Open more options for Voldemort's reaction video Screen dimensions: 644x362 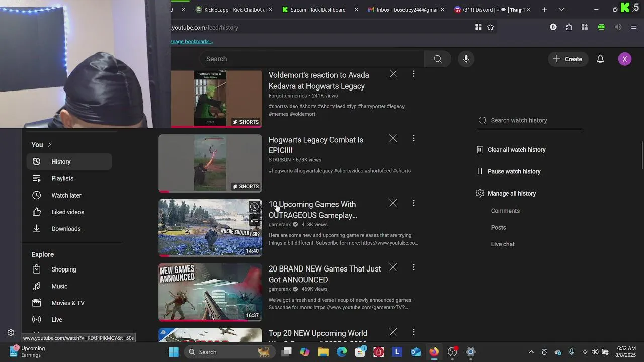(x=414, y=74)
